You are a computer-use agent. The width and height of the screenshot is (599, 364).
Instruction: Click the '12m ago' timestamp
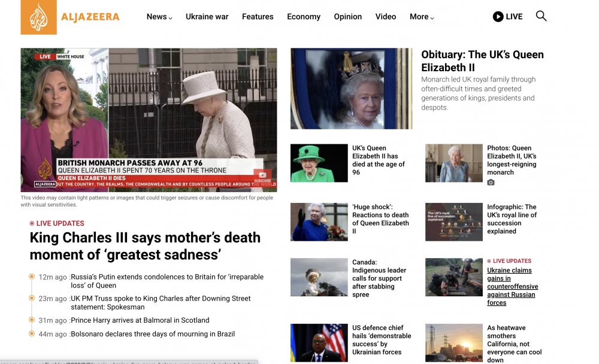tap(53, 277)
